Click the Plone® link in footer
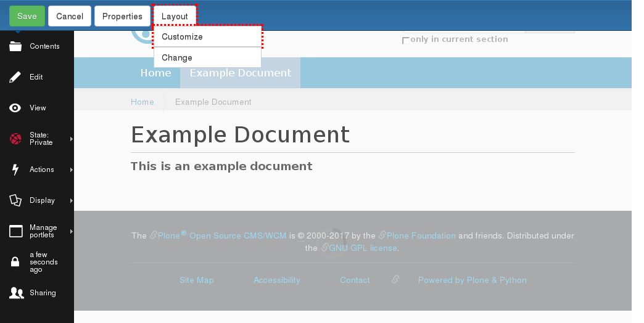The height and width of the screenshot is (323, 644). 171,235
